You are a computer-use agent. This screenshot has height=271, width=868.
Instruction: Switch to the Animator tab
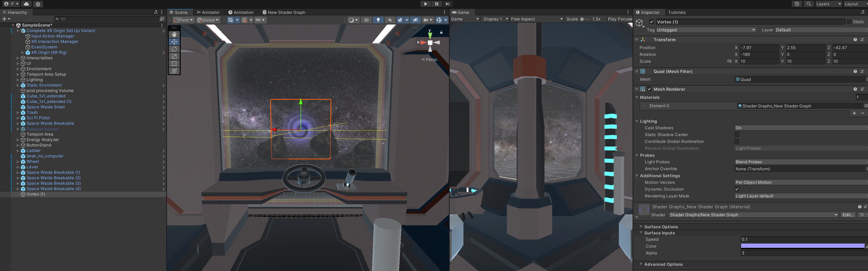[x=208, y=12]
